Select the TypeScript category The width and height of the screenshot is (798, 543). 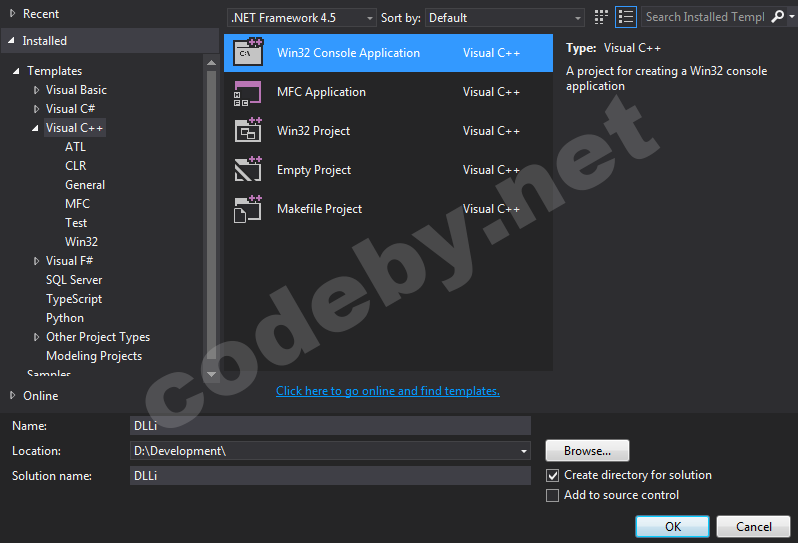click(x=74, y=299)
